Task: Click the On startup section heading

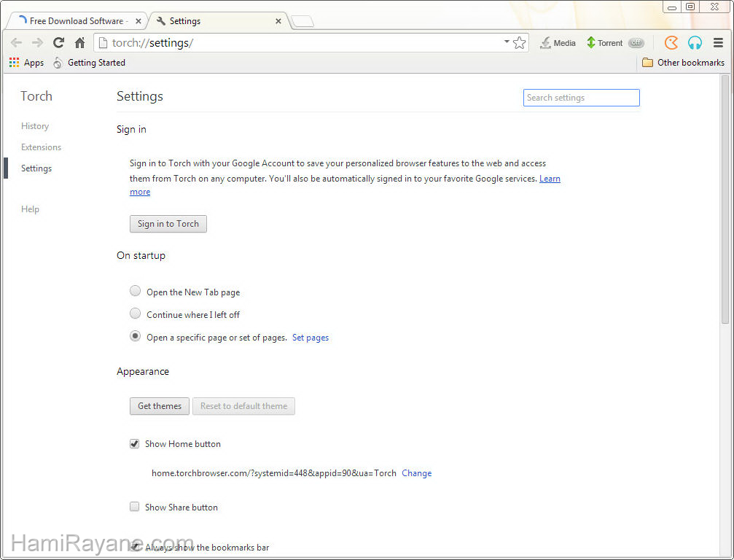Action: [141, 256]
